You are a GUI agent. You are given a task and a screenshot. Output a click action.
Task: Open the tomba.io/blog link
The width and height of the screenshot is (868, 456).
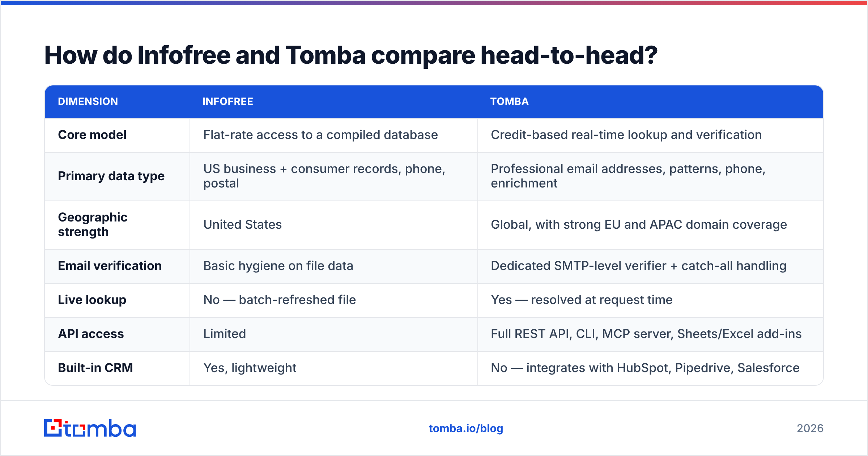[x=466, y=428]
